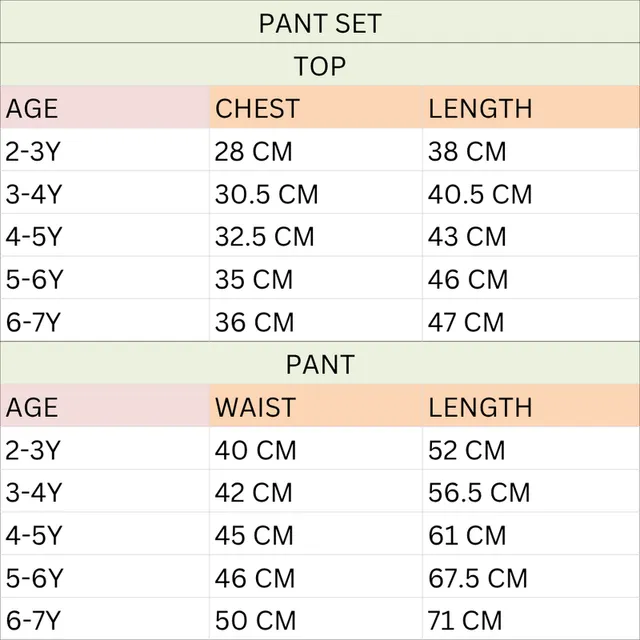The width and height of the screenshot is (640, 640).
Task: Click the 45 CM waist cell
Action: [316, 534]
